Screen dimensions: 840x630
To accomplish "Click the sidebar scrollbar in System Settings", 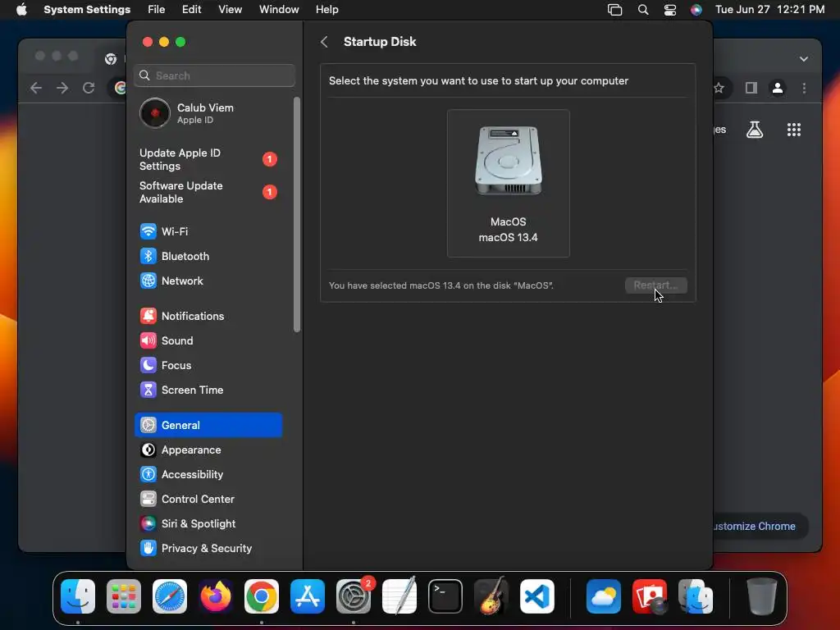I will 297,214.
